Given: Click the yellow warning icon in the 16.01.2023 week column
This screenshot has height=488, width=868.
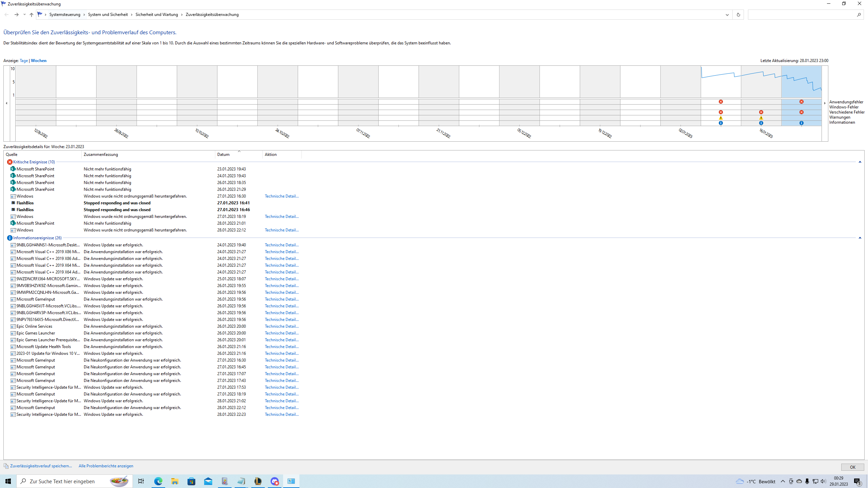Looking at the screenshot, I should (761, 118).
